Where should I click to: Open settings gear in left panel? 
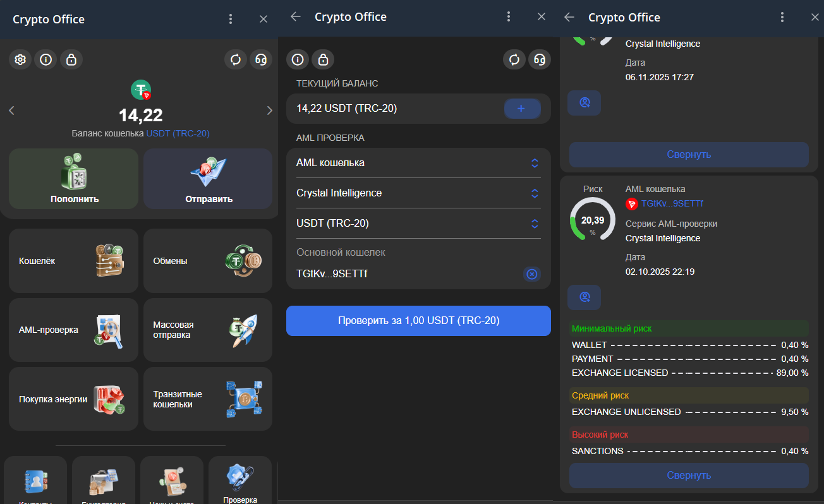coord(20,59)
